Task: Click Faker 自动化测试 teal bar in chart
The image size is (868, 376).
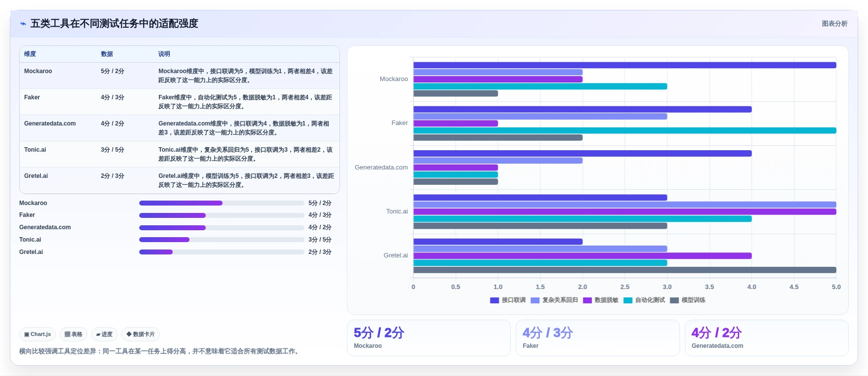Action: [625, 130]
